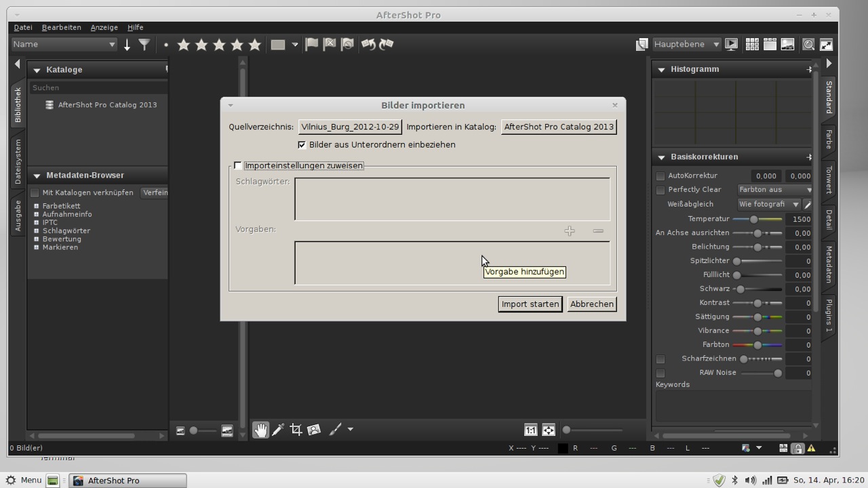Click AfterShot Pro Catalog 2013 target button
868x488 pixels.
tap(559, 127)
